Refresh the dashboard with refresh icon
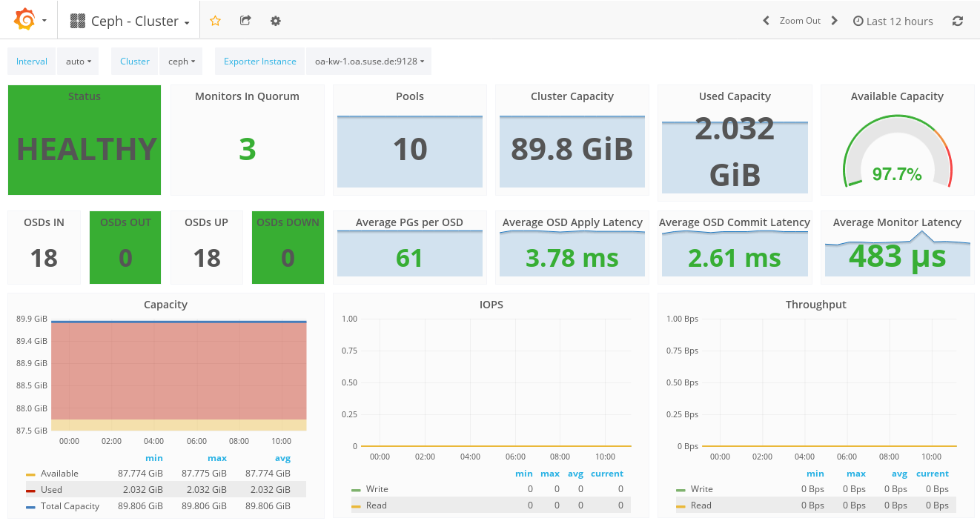The width and height of the screenshot is (980, 524). coord(958,21)
